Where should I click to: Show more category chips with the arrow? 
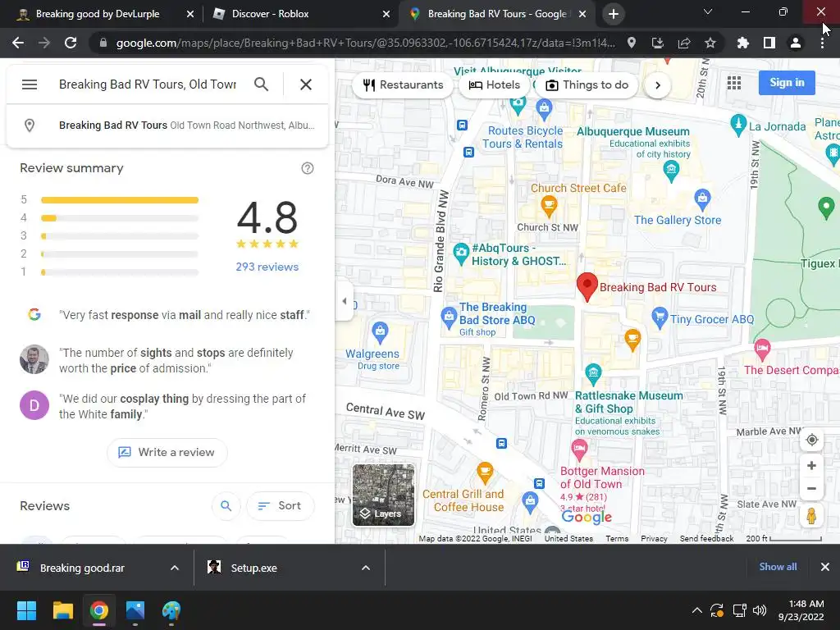click(x=658, y=85)
